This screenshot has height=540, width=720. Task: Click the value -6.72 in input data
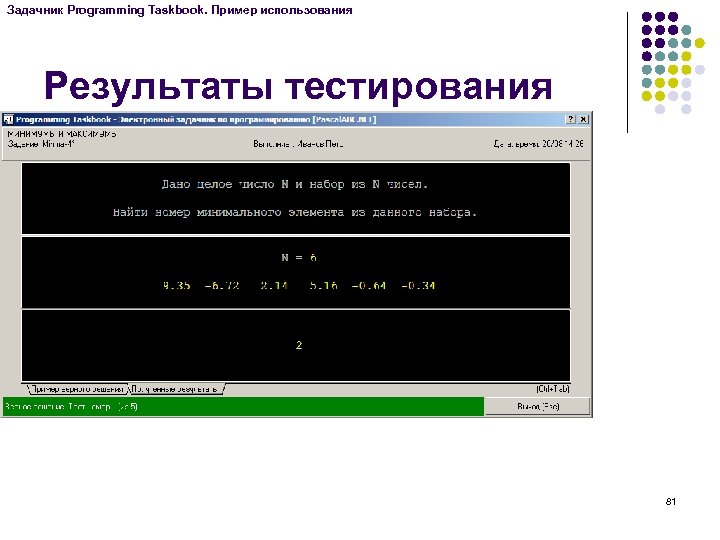pyautogui.click(x=222, y=286)
